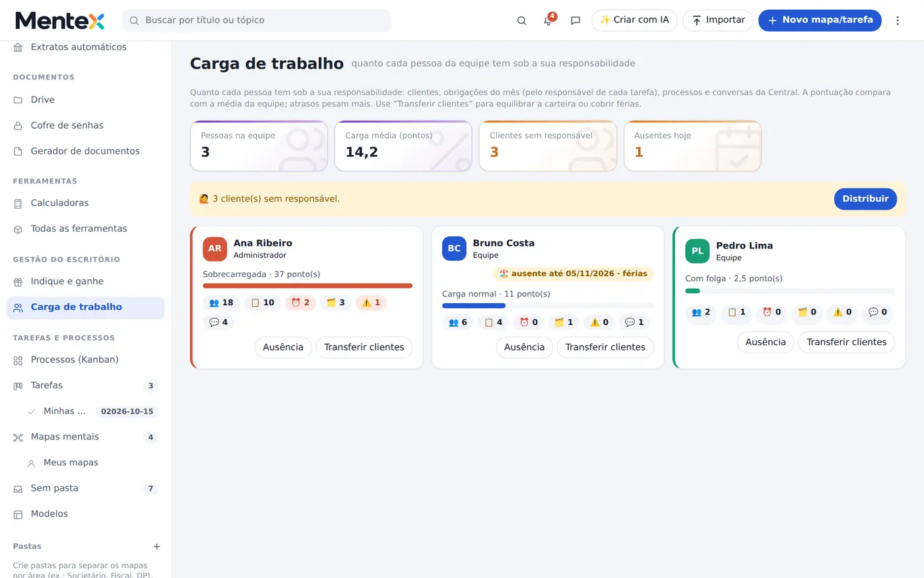Click Ausência button for Pedro Lima
This screenshot has width=924, height=578.
(766, 342)
